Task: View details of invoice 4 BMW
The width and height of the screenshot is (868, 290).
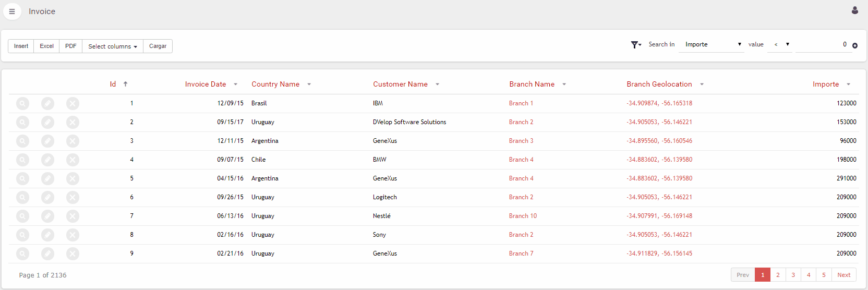Action: click(22, 160)
